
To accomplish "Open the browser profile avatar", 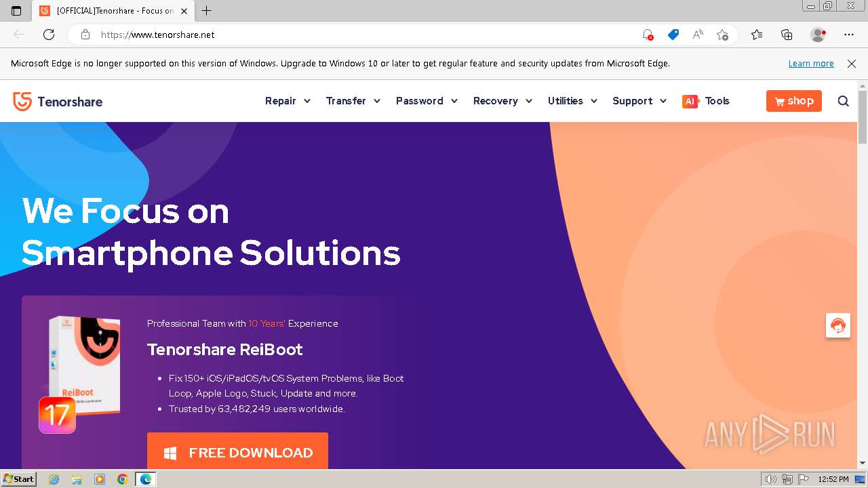I will pyautogui.click(x=818, y=35).
